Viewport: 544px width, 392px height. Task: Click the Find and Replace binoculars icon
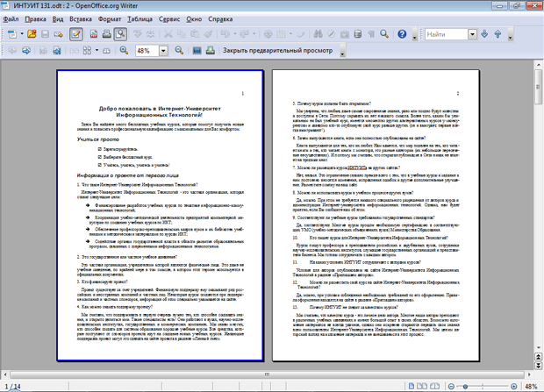(x=319, y=35)
